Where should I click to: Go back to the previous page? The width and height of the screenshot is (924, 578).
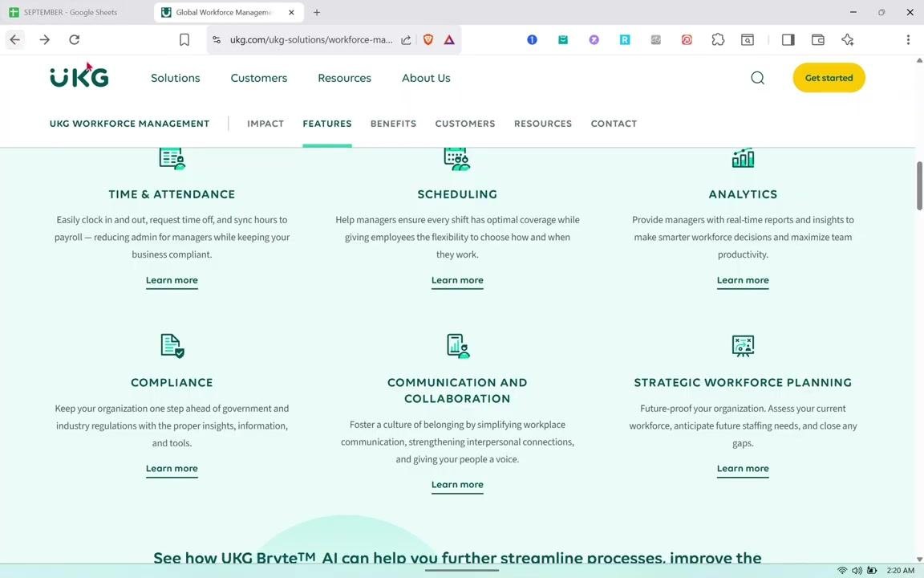pyautogui.click(x=14, y=39)
